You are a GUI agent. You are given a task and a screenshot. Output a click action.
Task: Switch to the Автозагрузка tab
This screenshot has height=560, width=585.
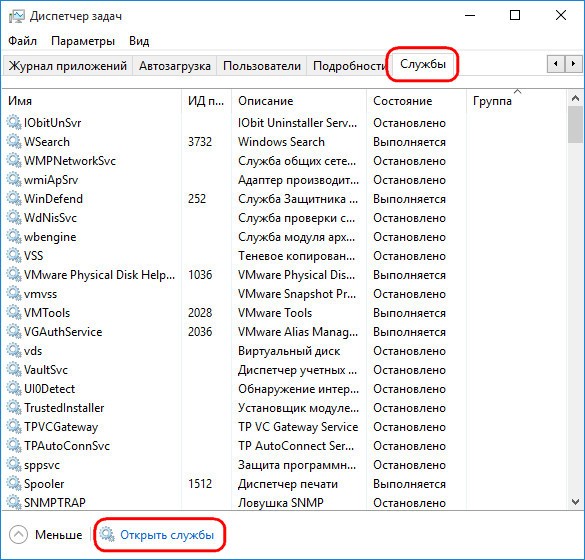point(175,66)
